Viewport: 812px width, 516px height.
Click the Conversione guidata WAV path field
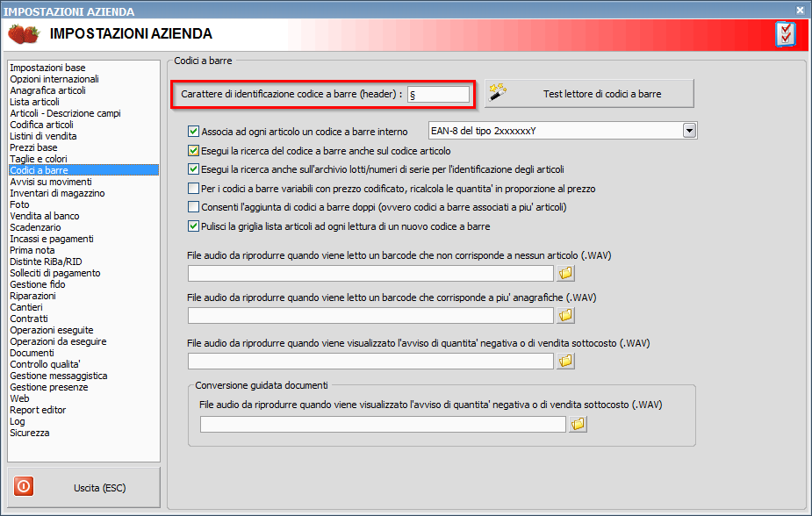(384, 425)
